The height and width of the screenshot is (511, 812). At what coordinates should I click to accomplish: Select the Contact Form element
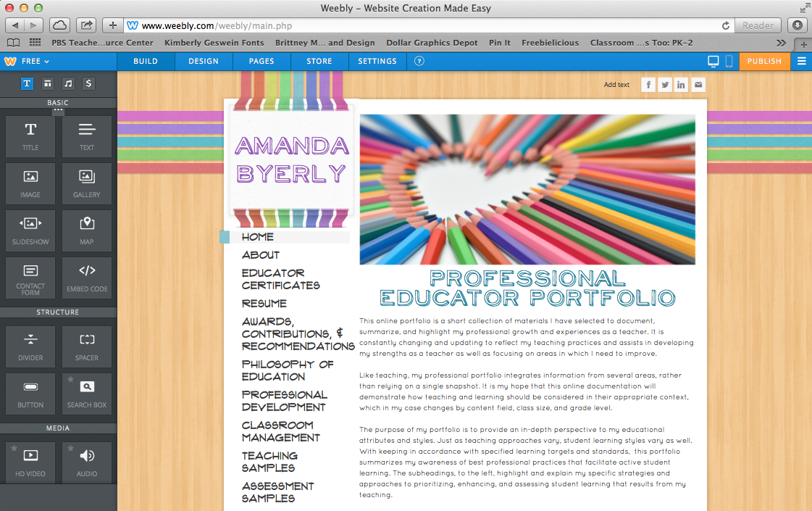tap(30, 278)
